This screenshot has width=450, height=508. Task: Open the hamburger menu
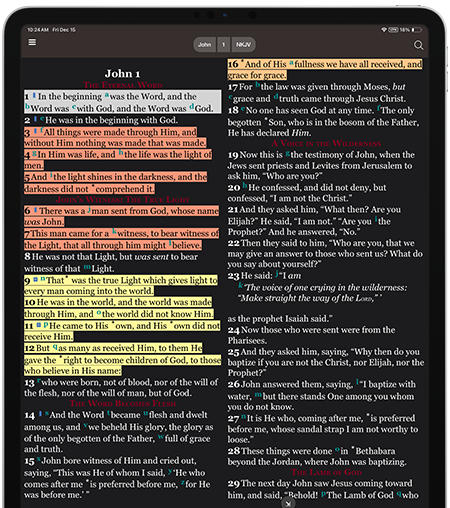pos(32,42)
